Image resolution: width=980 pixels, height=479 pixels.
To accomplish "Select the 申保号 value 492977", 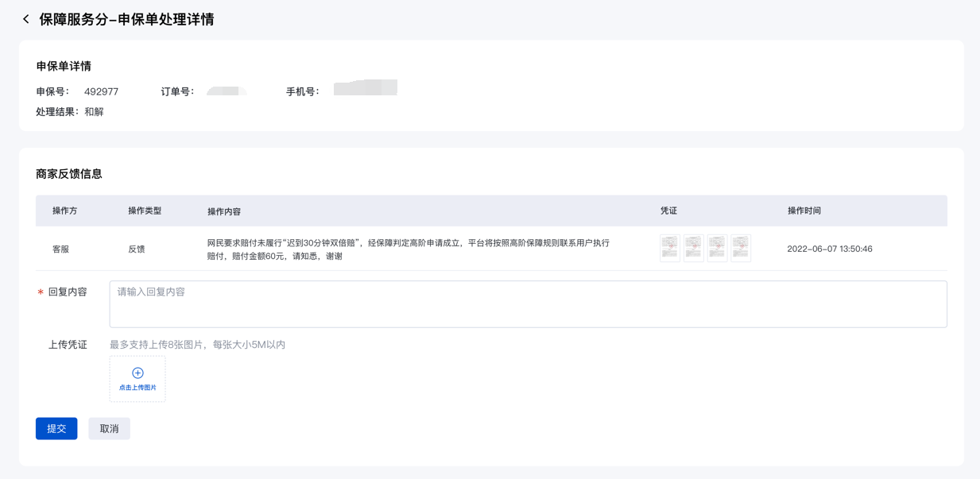I will click(x=101, y=92).
